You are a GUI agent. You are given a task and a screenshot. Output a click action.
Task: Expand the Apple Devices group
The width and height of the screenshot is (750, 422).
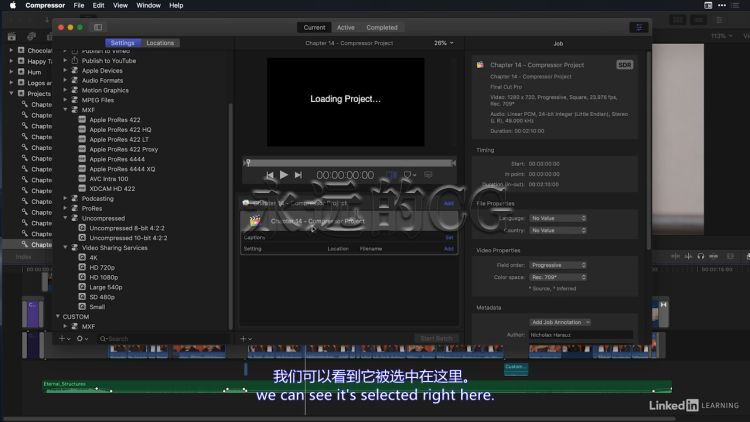66,70
